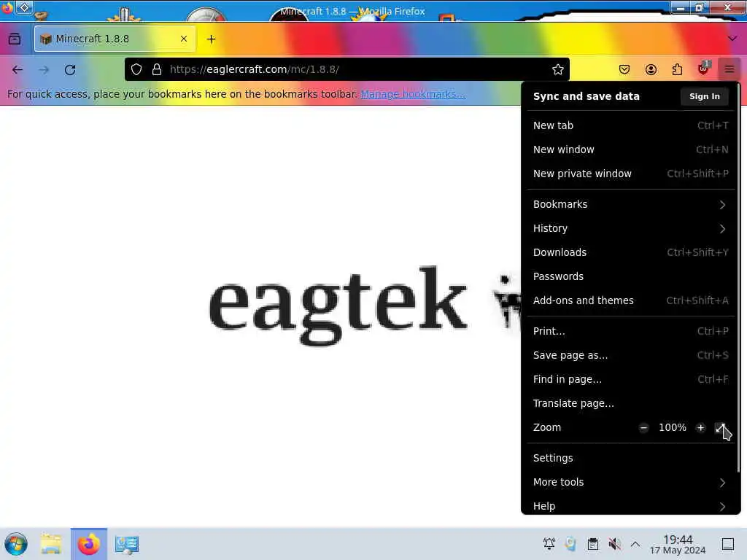The width and height of the screenshot is (747, 560).
Task: Close the hamburger application menu
Action: [x=729, y=69]
